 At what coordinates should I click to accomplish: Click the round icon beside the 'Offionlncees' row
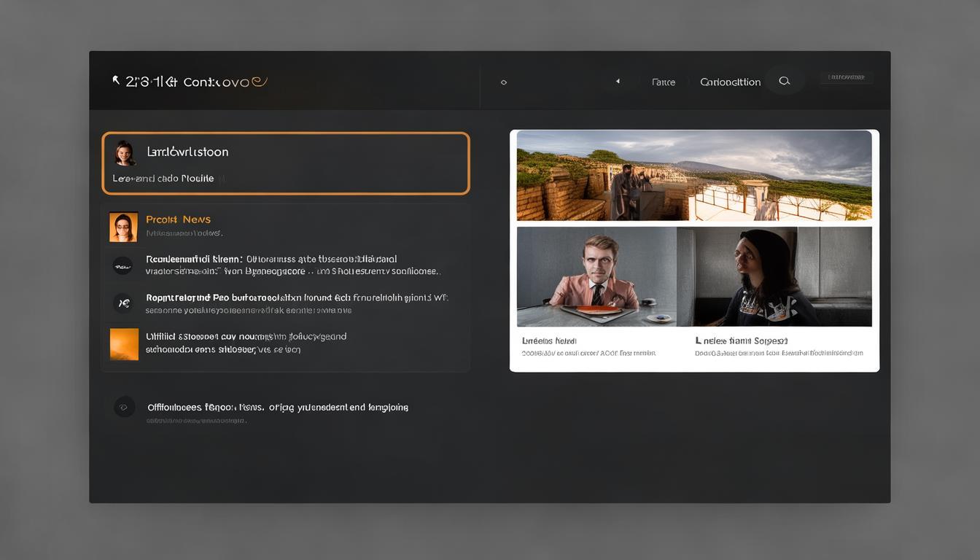click(x=124, y=407)
